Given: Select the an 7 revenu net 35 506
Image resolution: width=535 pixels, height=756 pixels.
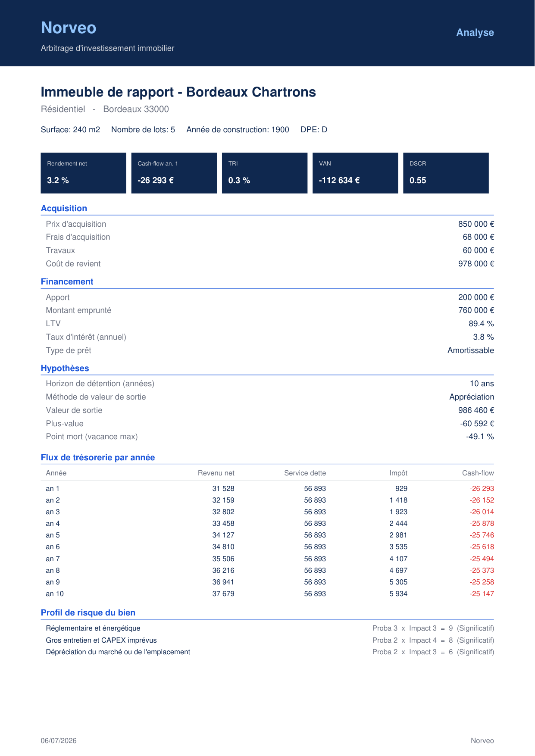Looking at the screenshot, I should 223,559.
